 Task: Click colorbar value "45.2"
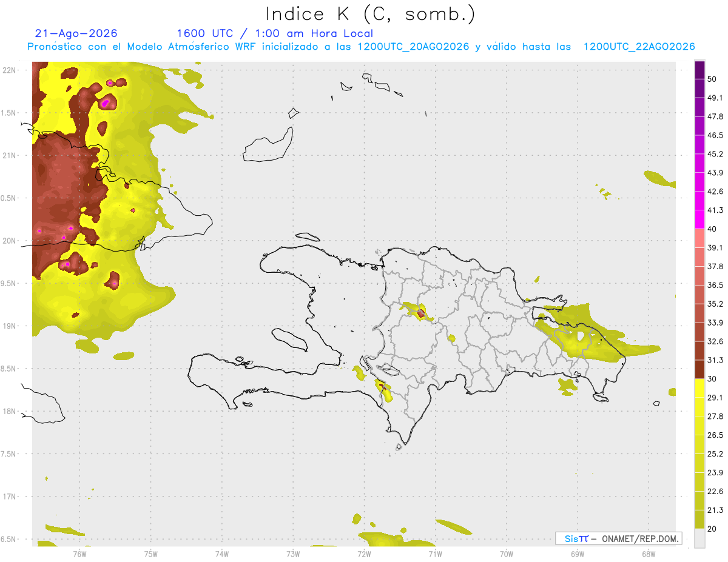tap(715, 154)
